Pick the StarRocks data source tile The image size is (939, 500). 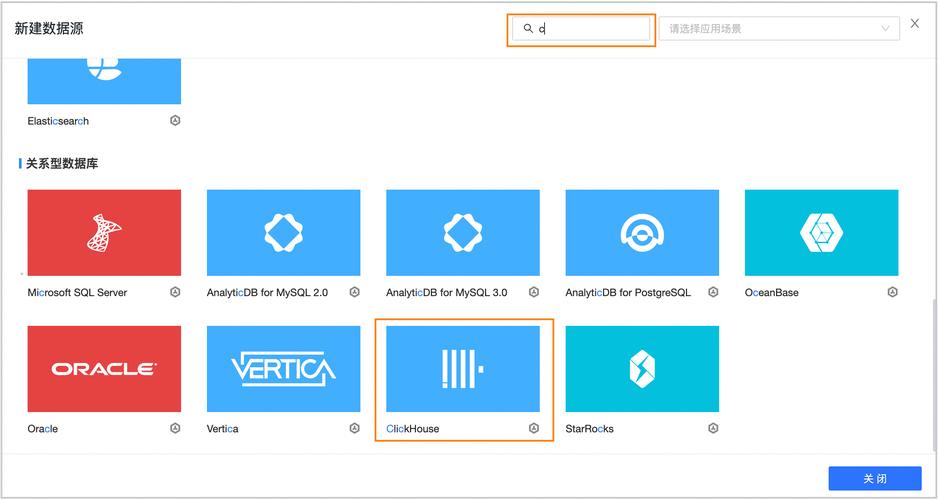point(642,369)
